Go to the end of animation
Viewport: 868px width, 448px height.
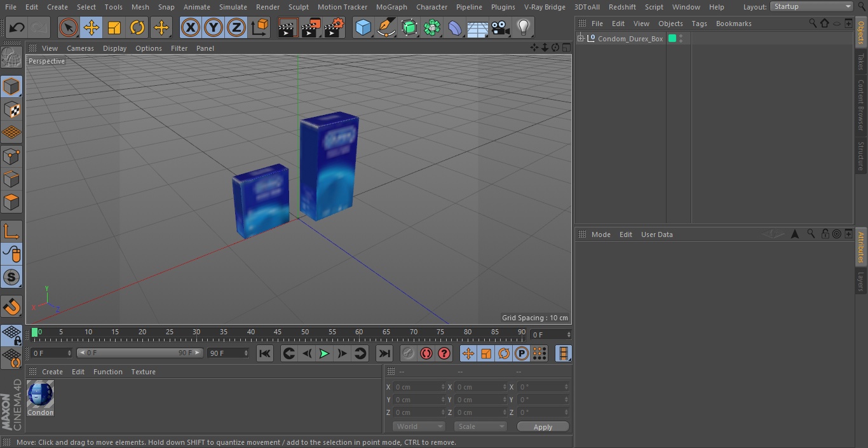pos(384,353)
